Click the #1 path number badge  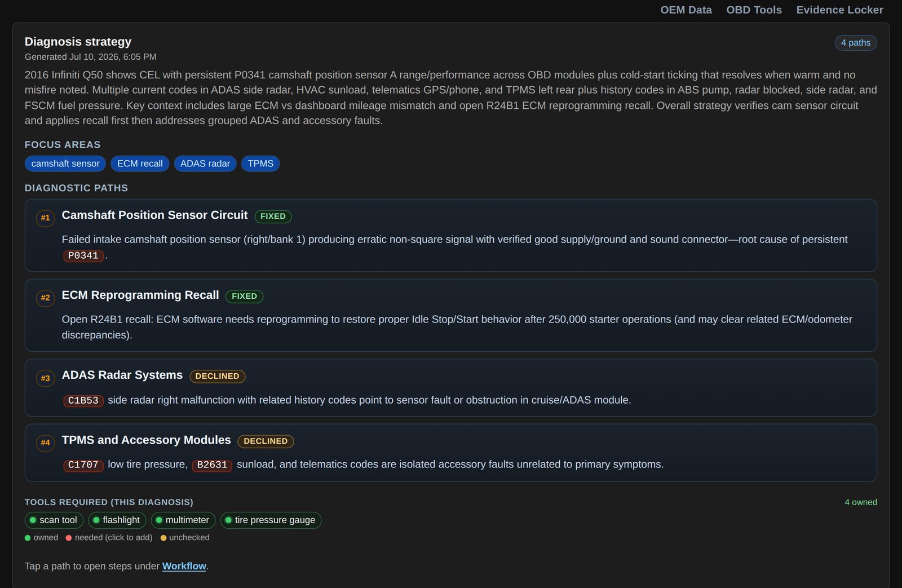point(45,218)
